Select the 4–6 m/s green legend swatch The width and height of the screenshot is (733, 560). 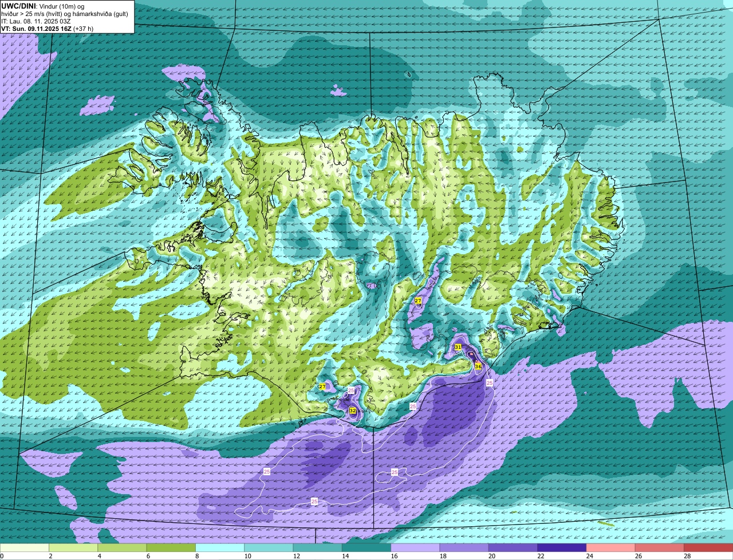(x=122, y=547)
